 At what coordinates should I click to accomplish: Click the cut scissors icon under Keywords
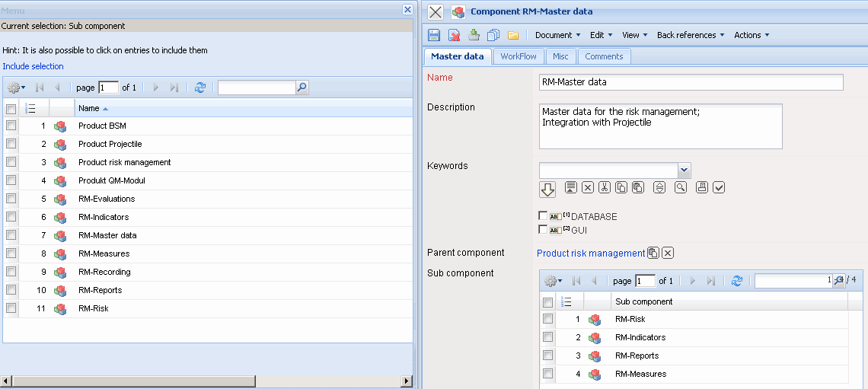(x=605, y=187)
